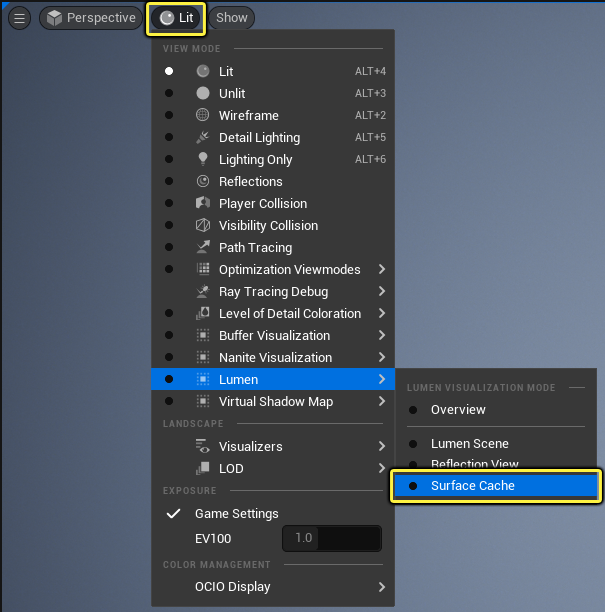
Task: Open the Show button menu
Action: pyautogui.click(x=232, y=18)
